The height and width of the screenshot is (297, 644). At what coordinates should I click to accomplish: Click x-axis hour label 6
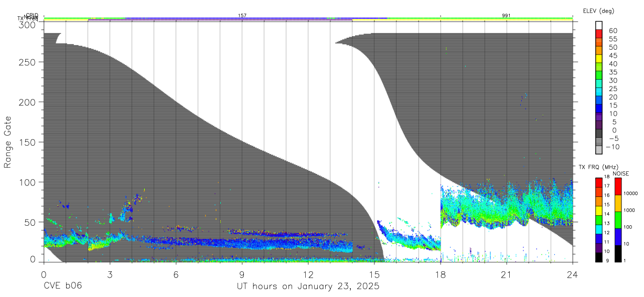click(176, 274)
